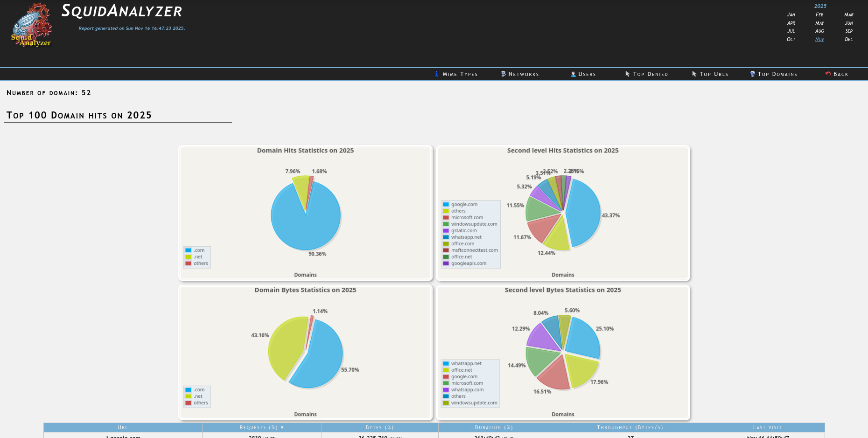Click the 7.96% label on Domain Hits pie
The height and width of the screenshot is (438, 868).
pos(293,172)
